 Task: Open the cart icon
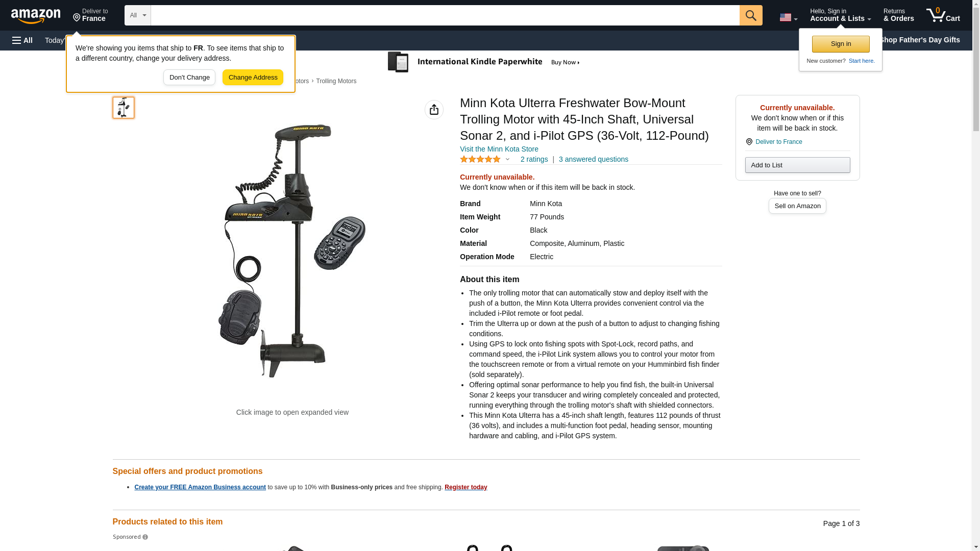click(x=943, y=15)
